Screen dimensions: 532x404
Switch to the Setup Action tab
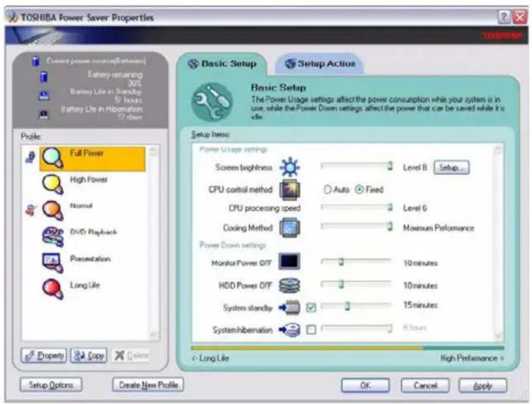click(x=320, y=64)
